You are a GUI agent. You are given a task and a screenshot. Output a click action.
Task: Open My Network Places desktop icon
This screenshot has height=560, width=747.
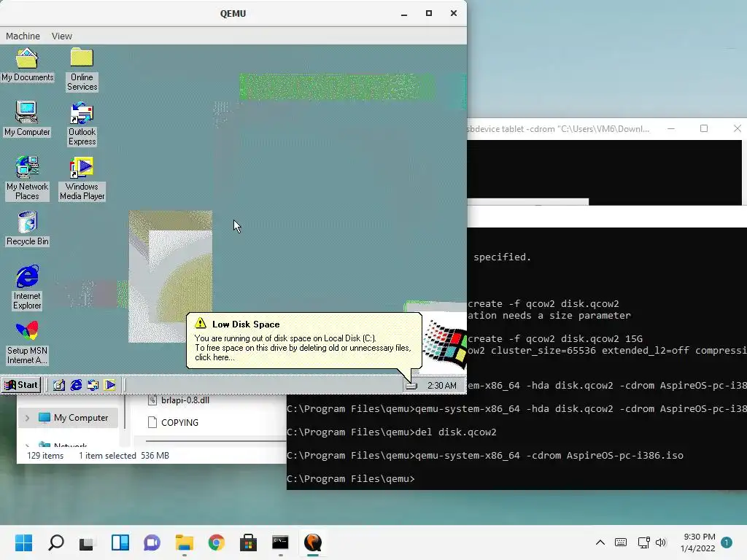(27, 178)
